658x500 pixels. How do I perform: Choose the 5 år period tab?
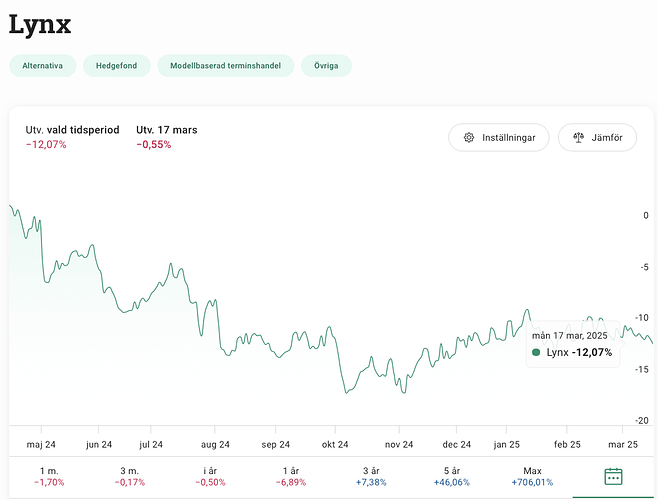(452, 476)
